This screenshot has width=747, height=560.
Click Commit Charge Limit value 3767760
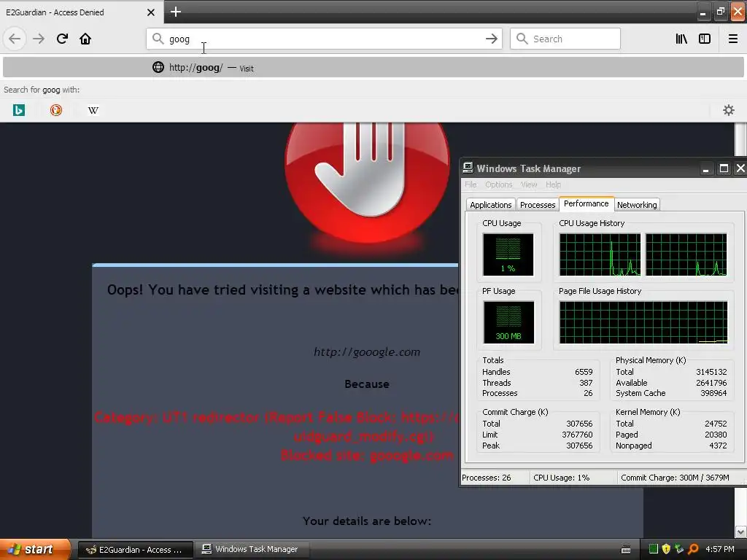577,435
